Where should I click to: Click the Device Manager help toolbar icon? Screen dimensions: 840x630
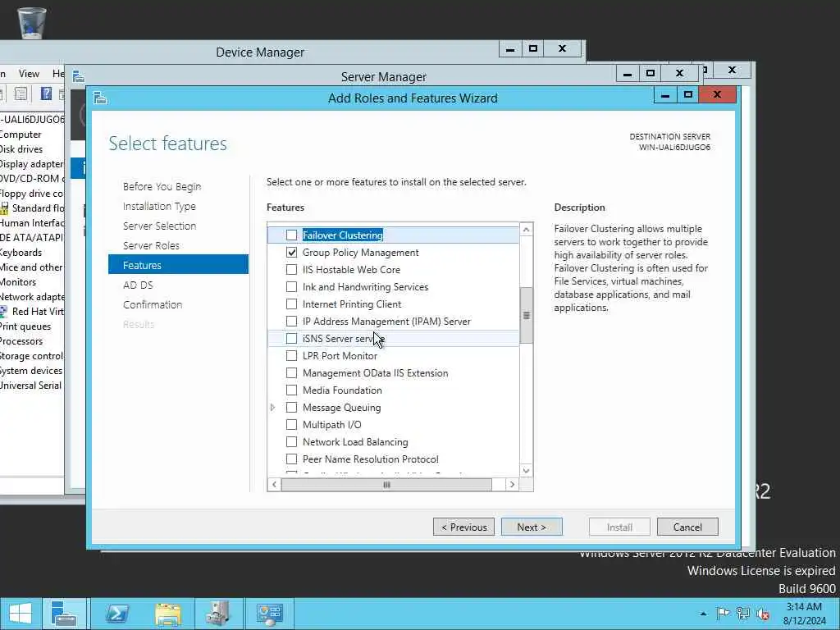tap(47, 94)
